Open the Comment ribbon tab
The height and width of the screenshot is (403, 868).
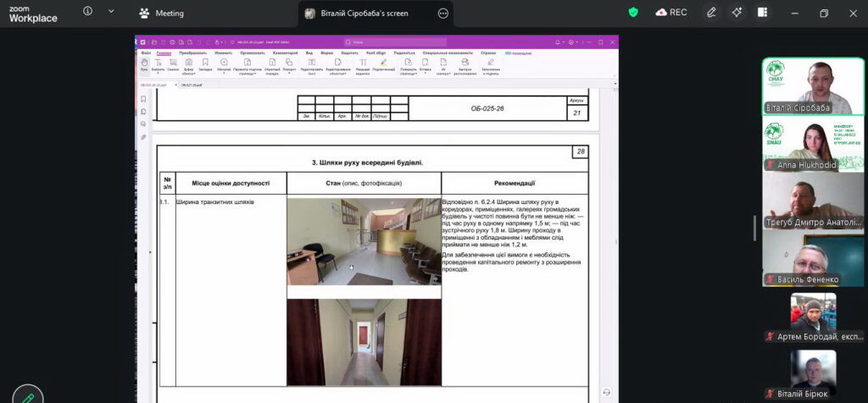click(x=285, y=53)
